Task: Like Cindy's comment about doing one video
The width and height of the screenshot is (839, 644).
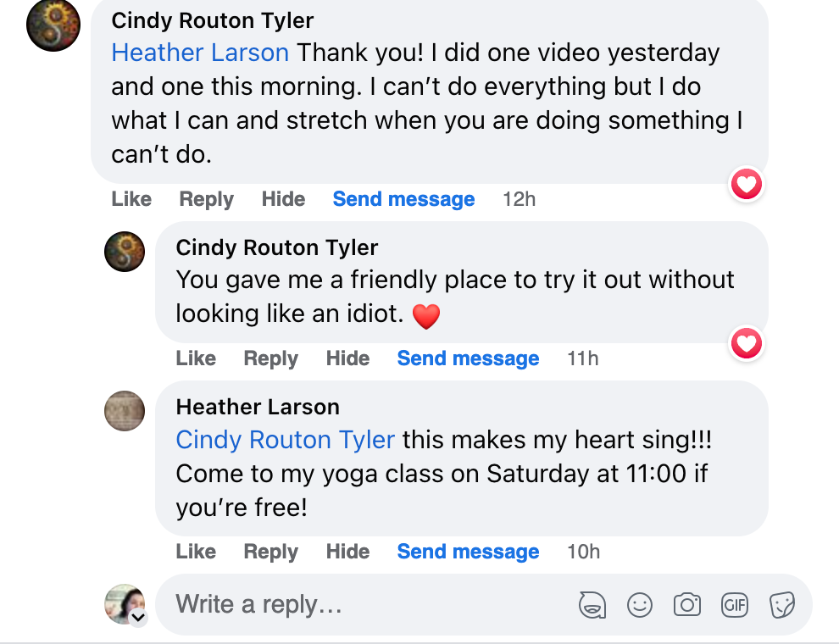Action: click(x=131, y=199)
